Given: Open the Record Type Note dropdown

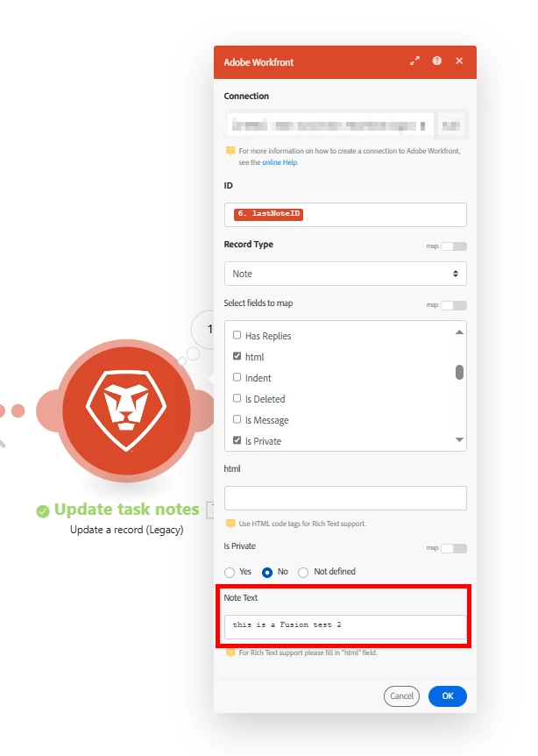Looking at the screenshot, I should point(345,274).
